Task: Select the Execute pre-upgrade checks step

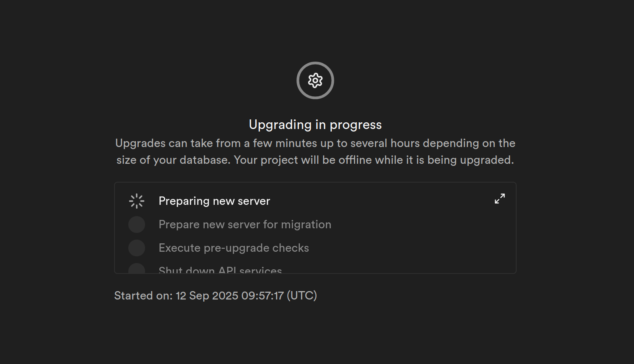Action: (234, 248)
